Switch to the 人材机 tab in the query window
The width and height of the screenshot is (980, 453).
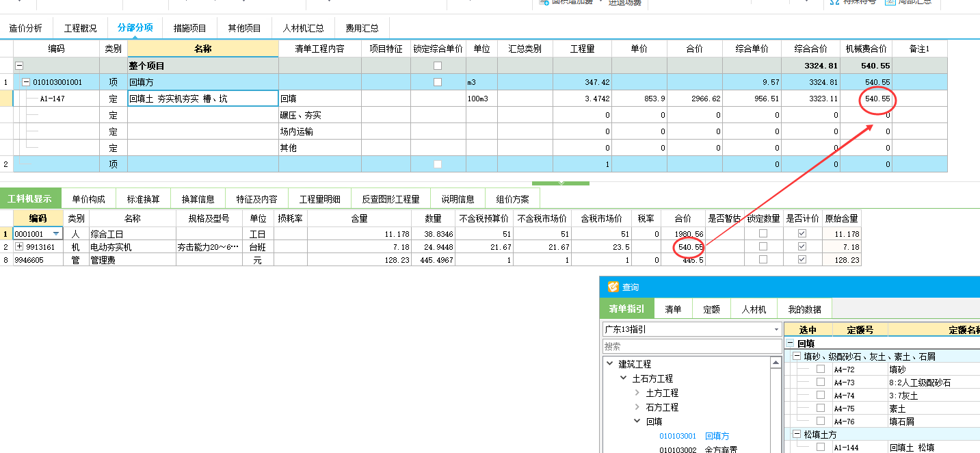[754, 309]
